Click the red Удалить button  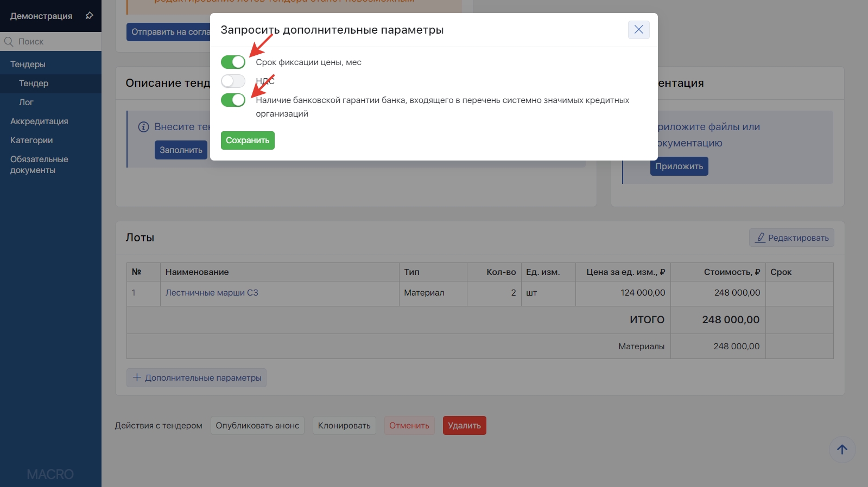click(x=464, y=426)
